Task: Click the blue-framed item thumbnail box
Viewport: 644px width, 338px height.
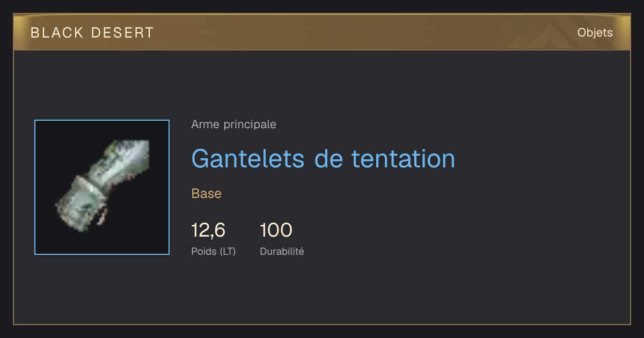Action: point(102,187)
